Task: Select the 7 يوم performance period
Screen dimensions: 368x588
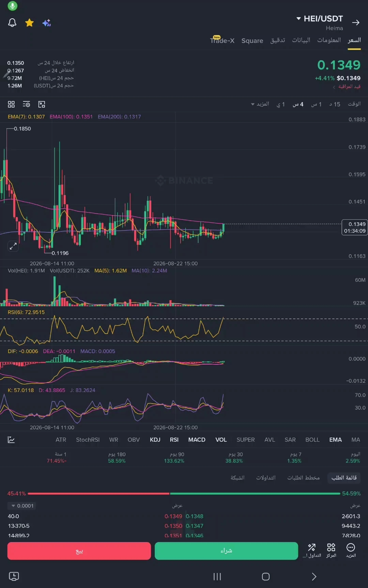Action: click(294, 457)
